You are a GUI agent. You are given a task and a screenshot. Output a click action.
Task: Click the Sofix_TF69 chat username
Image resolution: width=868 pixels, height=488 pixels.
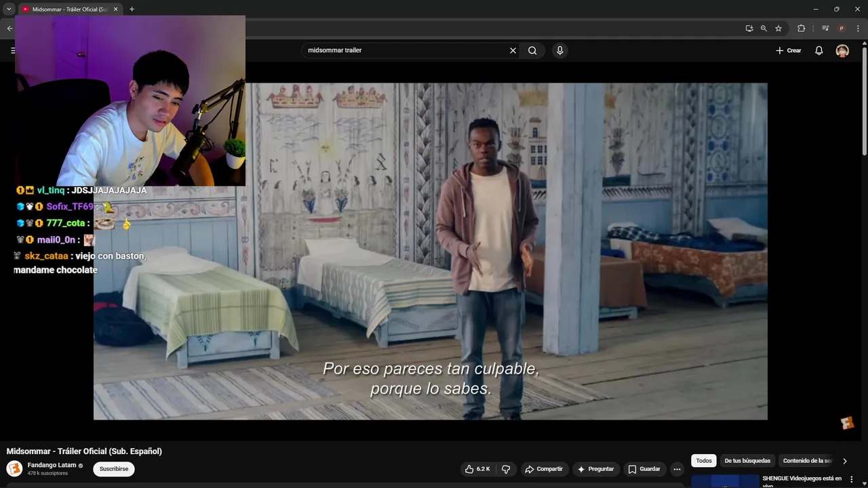(70, 207)
